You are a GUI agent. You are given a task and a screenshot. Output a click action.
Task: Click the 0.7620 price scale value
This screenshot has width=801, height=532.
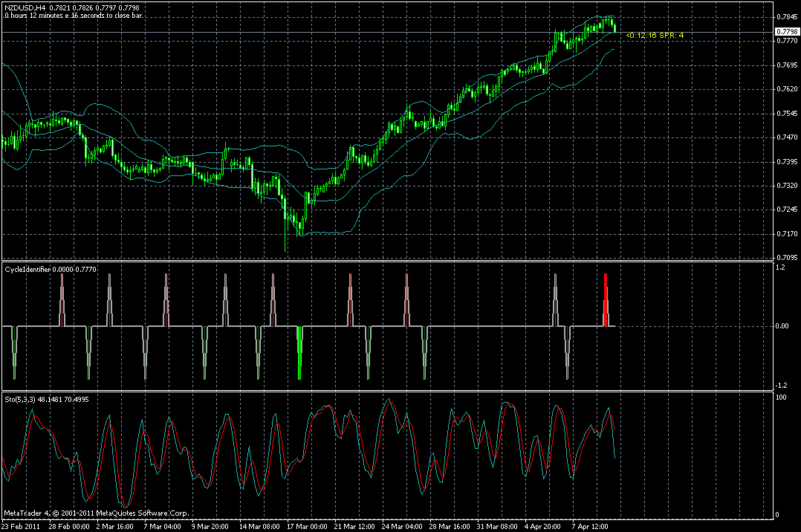point(787,89)
